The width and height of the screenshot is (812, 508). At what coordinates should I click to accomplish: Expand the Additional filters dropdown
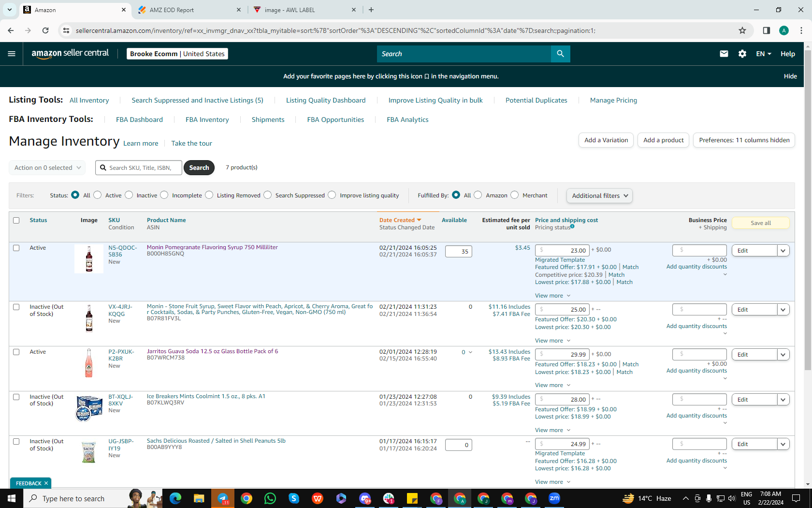pyautogui.click(x=599, y=195)
